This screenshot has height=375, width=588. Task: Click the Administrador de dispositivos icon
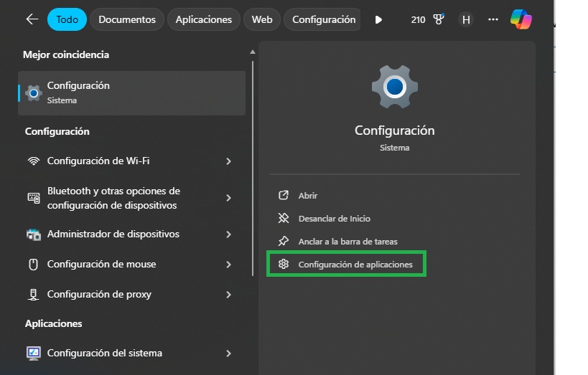click(34, 234)
